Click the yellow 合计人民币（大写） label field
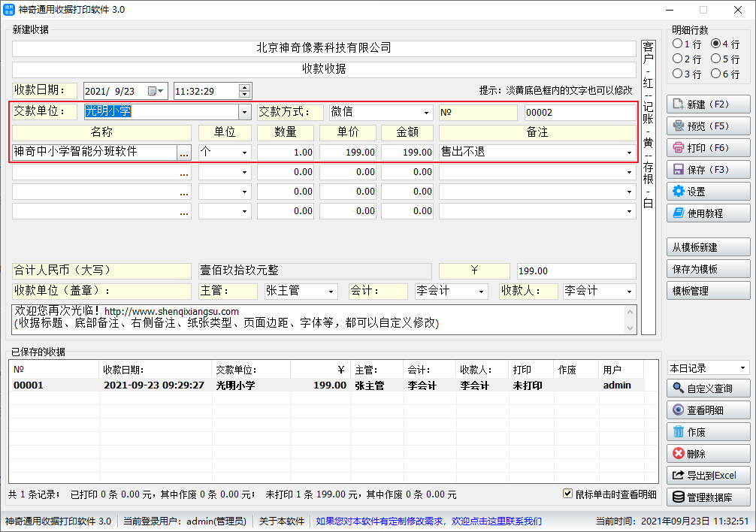 coord(101,271)
